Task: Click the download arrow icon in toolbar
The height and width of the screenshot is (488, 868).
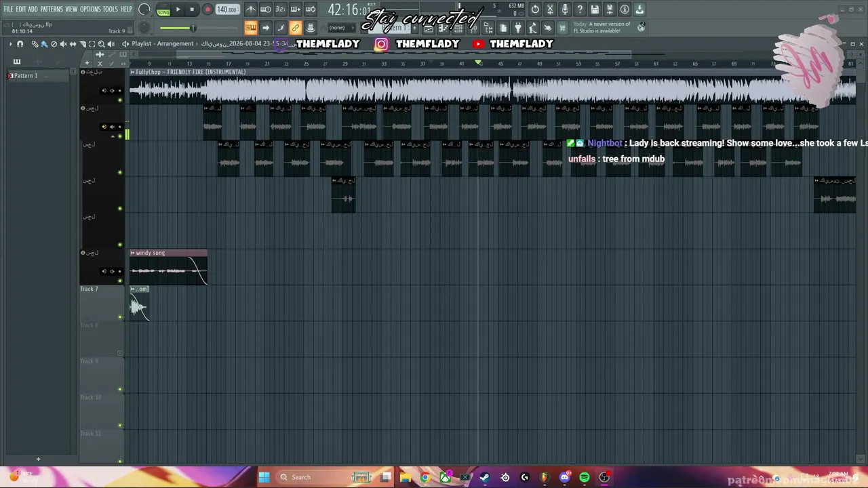Action: pos(639,9)
